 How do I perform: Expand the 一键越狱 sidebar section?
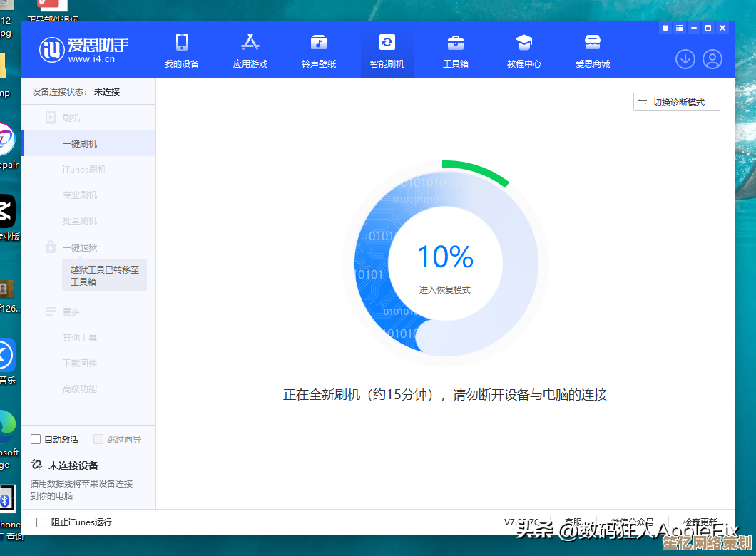pos(79,247)
